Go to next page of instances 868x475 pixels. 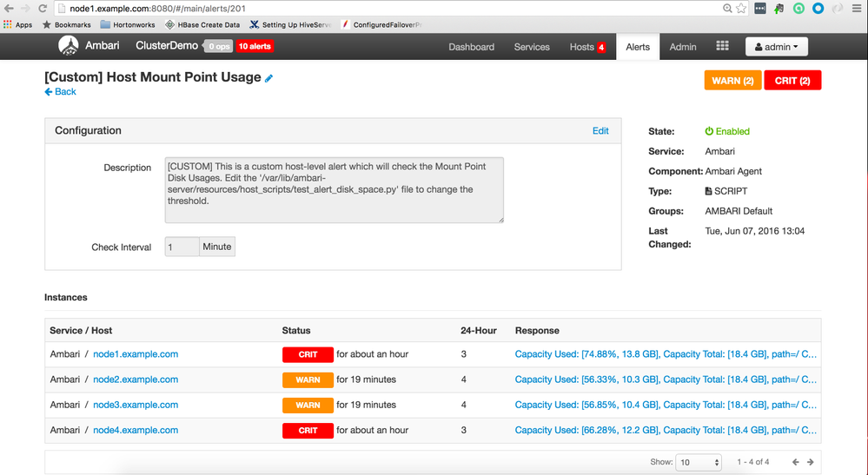click(x=811, y=462)
